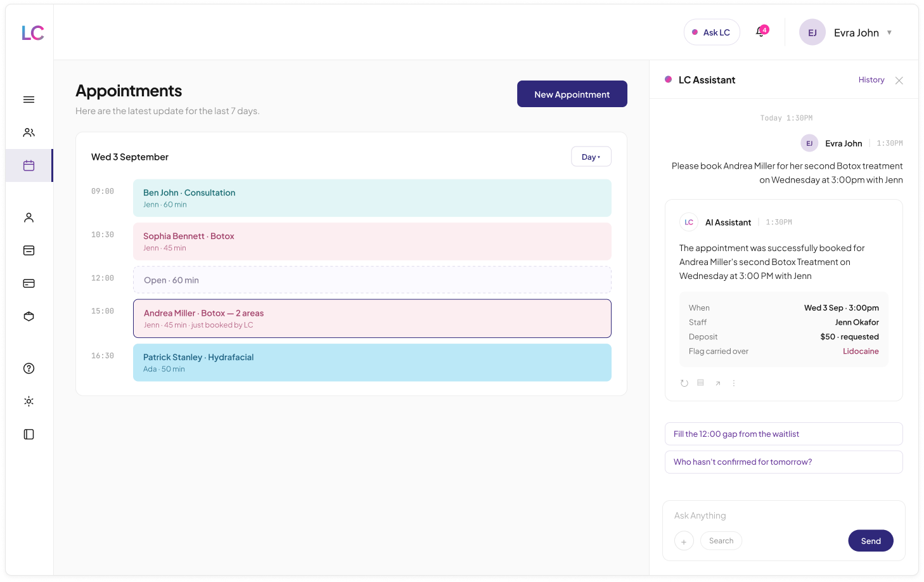Screen dimensions: 924x582
Task: Choose 'Fill the 12:00 gap from the waitlist'
Action: coord(784,434)
